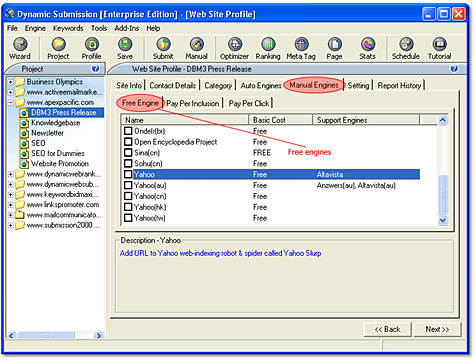Check the Sohu(cn) engine checkbox
This screenshot has height=360, width=475.
pos(128,163)
